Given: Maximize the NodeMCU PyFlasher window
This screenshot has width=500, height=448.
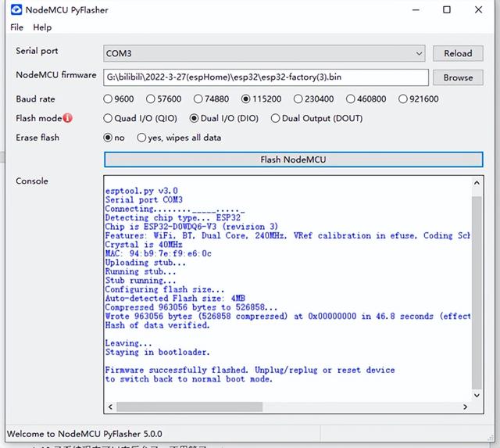Looking at the screenshot, I should pyautogui.click(x=447, y=10).
